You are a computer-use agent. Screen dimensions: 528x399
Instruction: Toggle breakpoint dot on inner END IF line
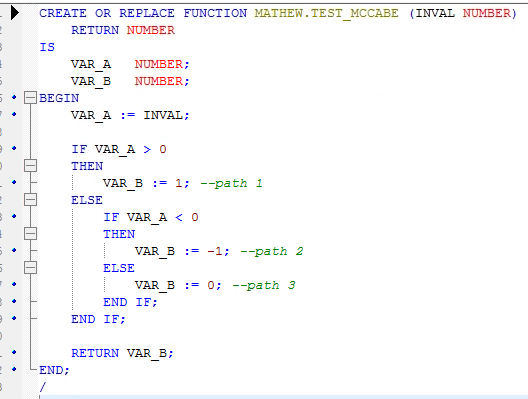(14, 301)
